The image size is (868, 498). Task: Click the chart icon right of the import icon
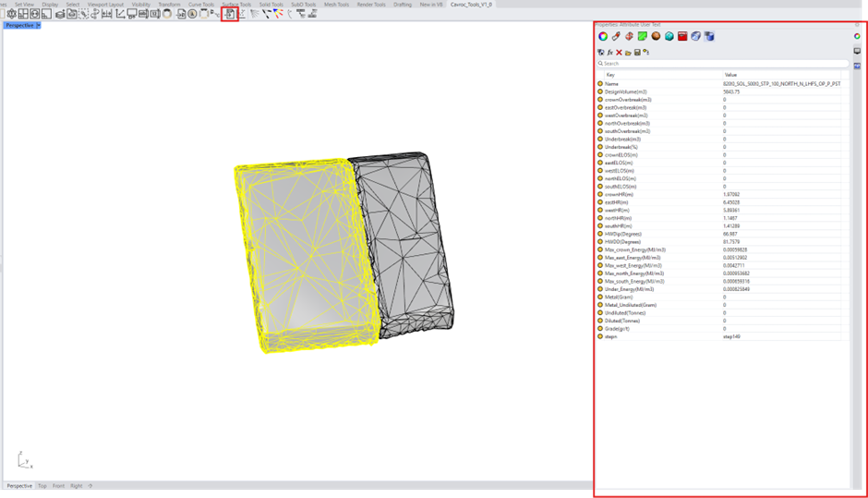242,14
